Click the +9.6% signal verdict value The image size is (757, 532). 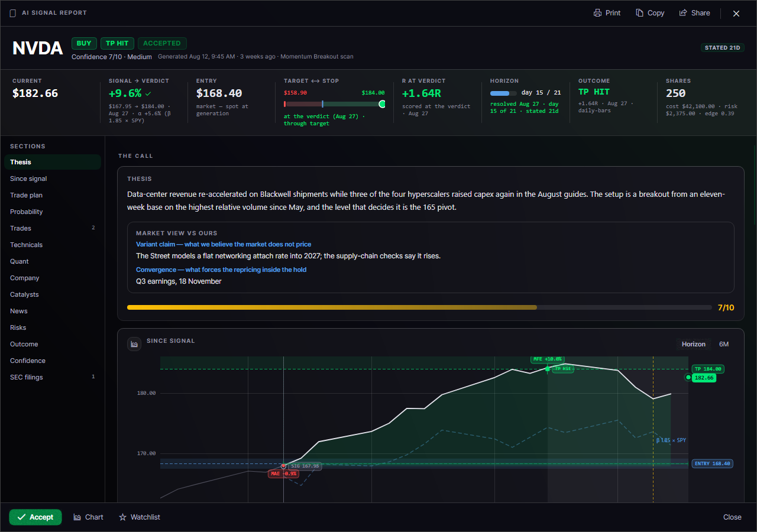click(125, 93)
